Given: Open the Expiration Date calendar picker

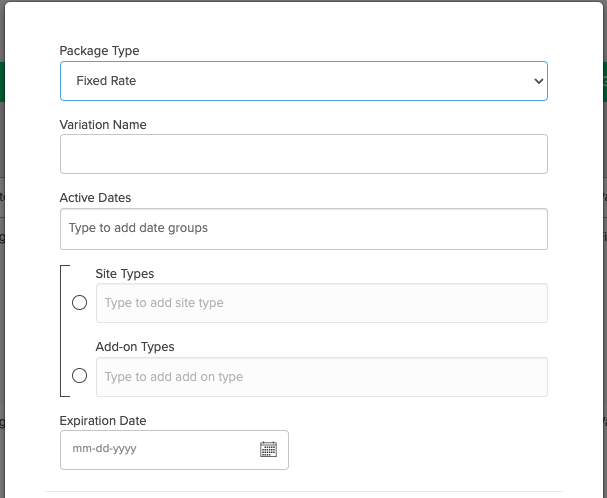Looking at the screenshot, I should (268, 449).
